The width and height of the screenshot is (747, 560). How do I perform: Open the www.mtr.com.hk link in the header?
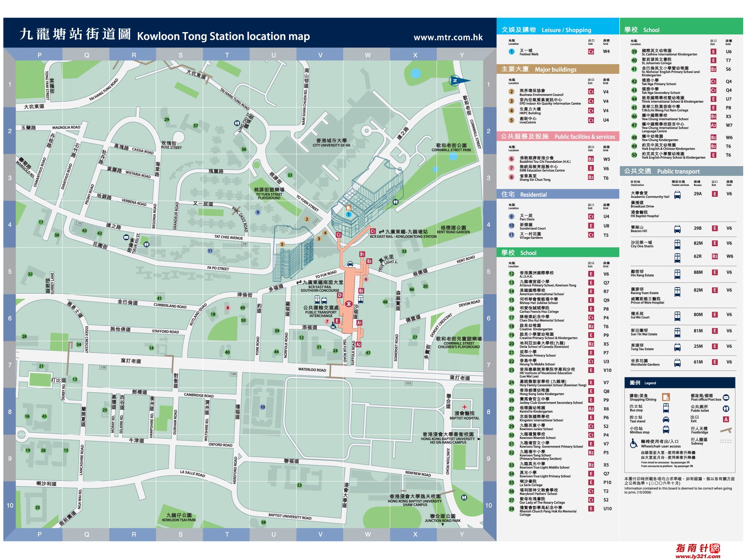(x=448, y=37)
